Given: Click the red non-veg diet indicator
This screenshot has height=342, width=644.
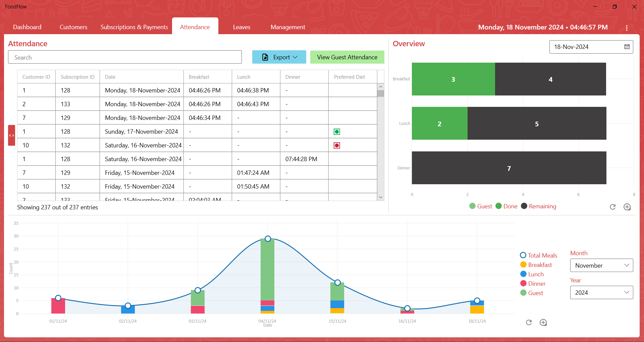Looking at the screenshot, I should (337, 145).
